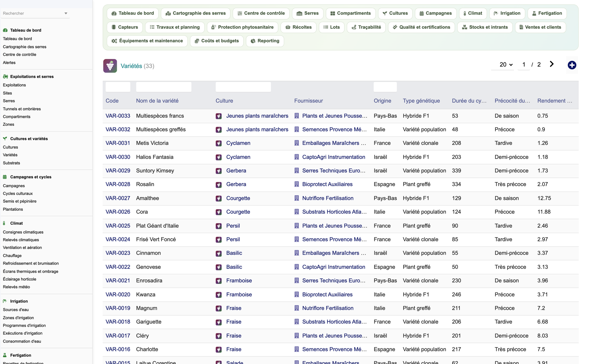Viewport: 589px width, 364px height.
Task: Click the Variétés grape icon
Action: [110, 66]
